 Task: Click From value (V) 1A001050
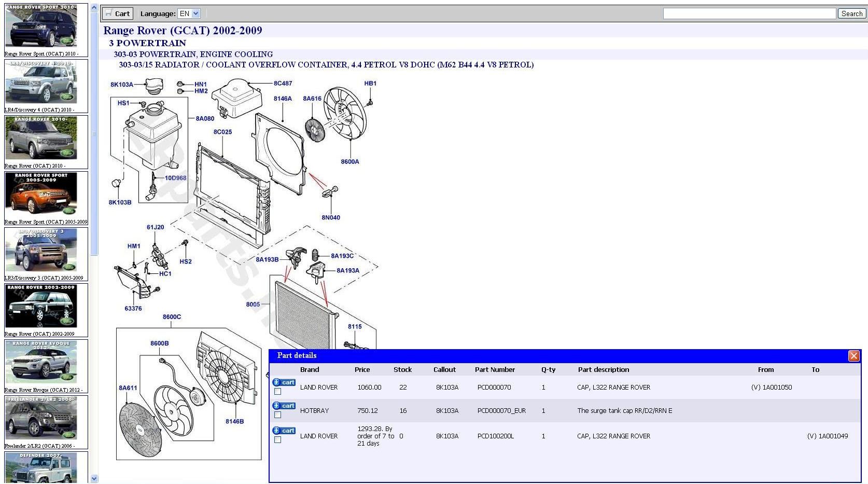point(772,387)
